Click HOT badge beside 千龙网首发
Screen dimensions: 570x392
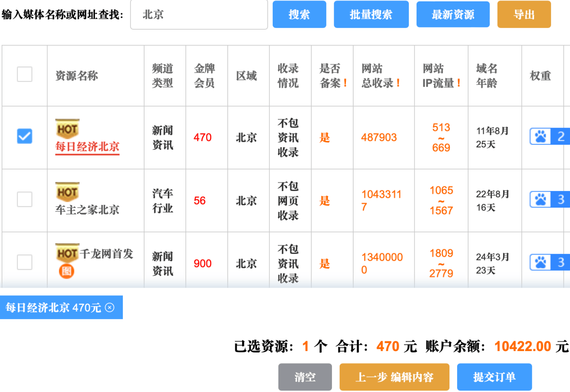point(67,254)
